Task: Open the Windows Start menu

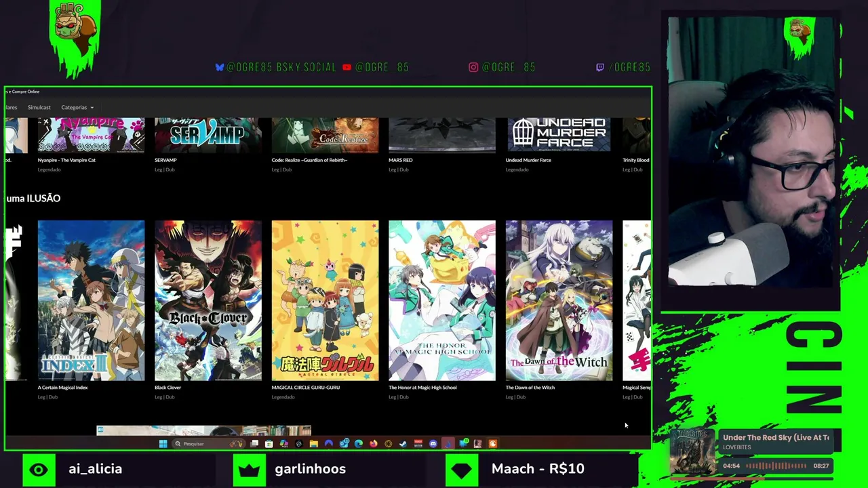Action: coord(163,444)
